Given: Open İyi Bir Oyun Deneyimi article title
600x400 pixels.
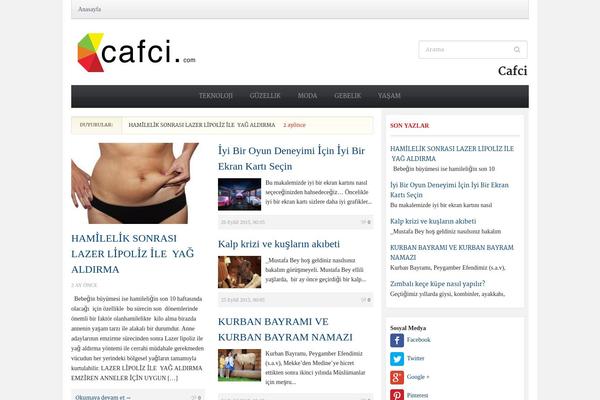Looking at the screenshot, I should (292, 158).
